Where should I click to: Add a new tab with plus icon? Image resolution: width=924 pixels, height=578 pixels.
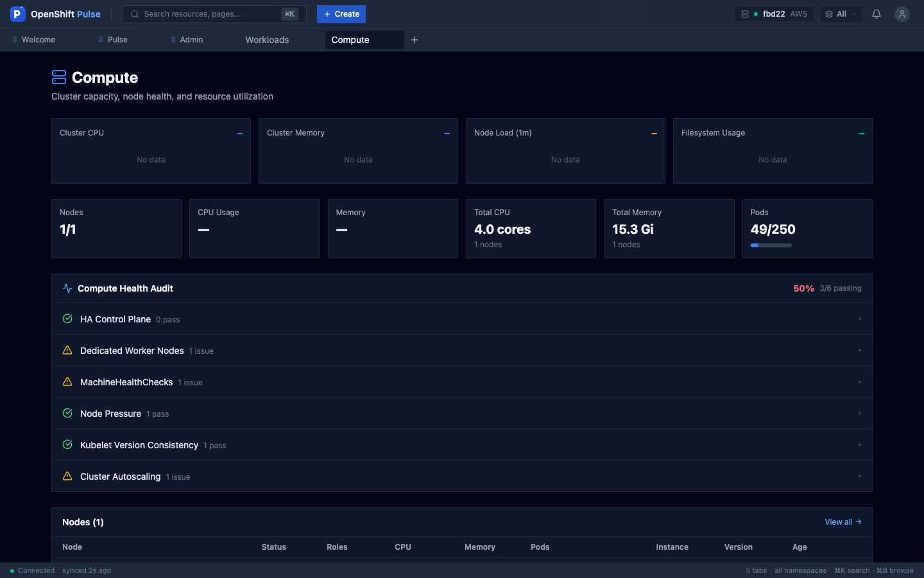point(415,40)
